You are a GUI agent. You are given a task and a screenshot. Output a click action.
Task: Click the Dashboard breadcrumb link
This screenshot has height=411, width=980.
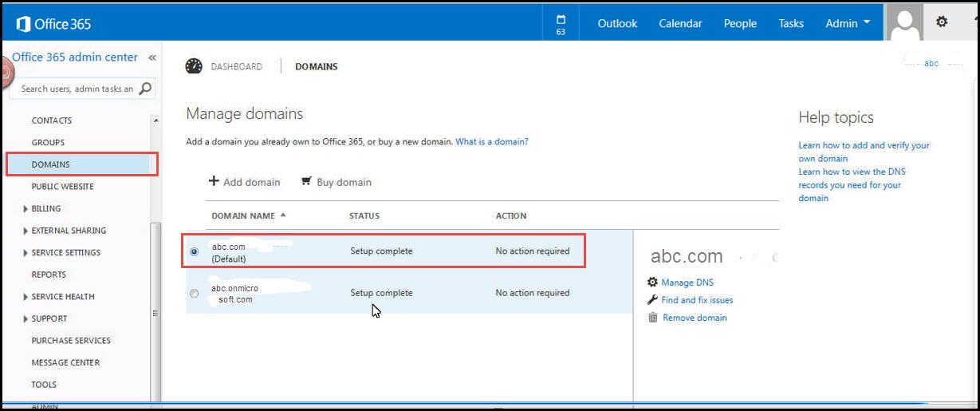(236, 67)
